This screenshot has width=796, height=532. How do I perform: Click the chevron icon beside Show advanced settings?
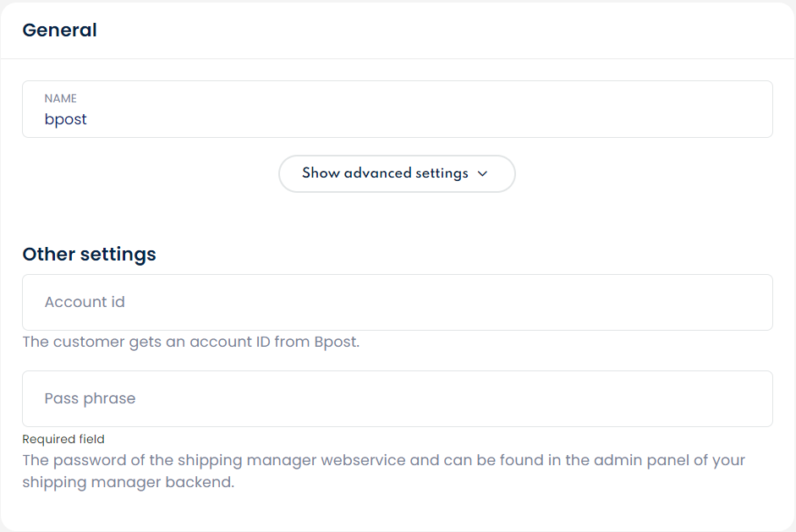483,173
